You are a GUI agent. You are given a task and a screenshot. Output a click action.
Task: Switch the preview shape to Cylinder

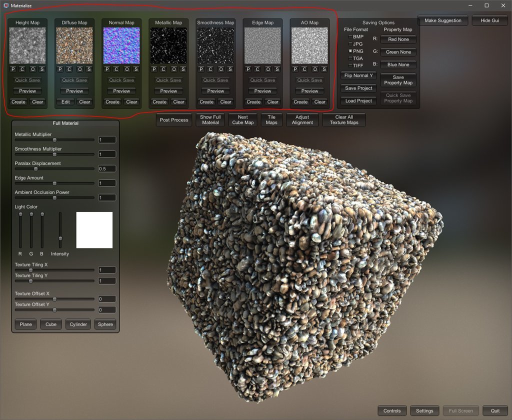pos(78,324)
